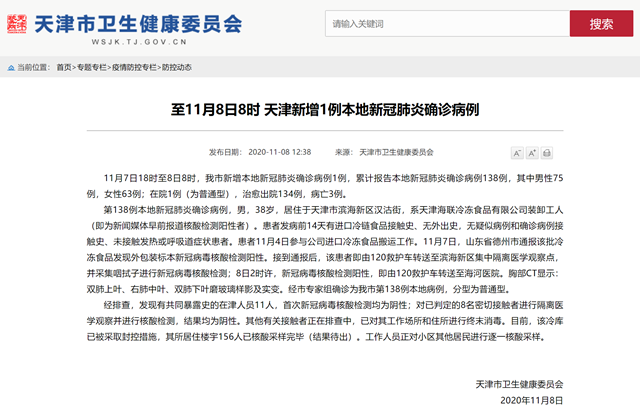Focus the 请输入关键词 search input field
640x415 pixels.
447,24
